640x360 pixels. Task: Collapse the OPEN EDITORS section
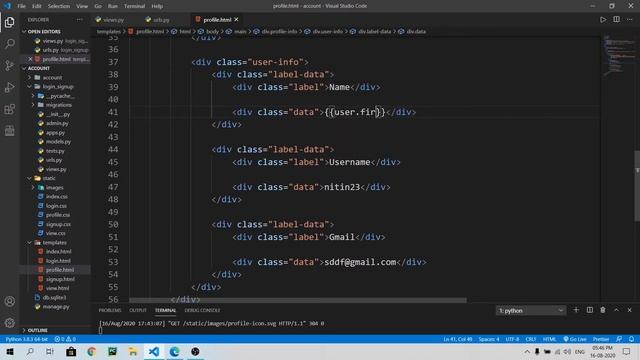click(x=44, y=31)
